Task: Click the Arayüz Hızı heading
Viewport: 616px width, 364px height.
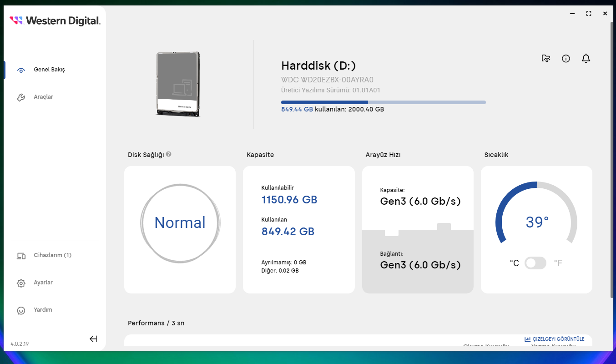Action: (383, 155)
